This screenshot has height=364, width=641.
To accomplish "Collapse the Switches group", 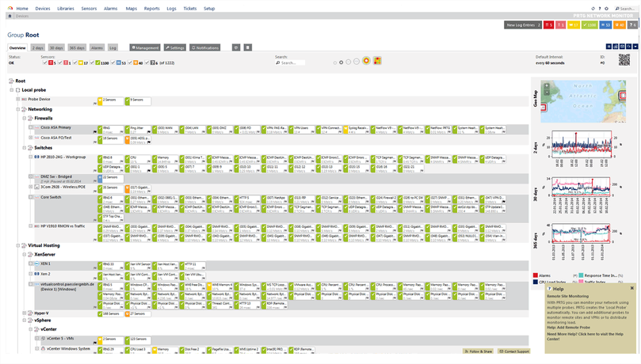I will (24, 148).
